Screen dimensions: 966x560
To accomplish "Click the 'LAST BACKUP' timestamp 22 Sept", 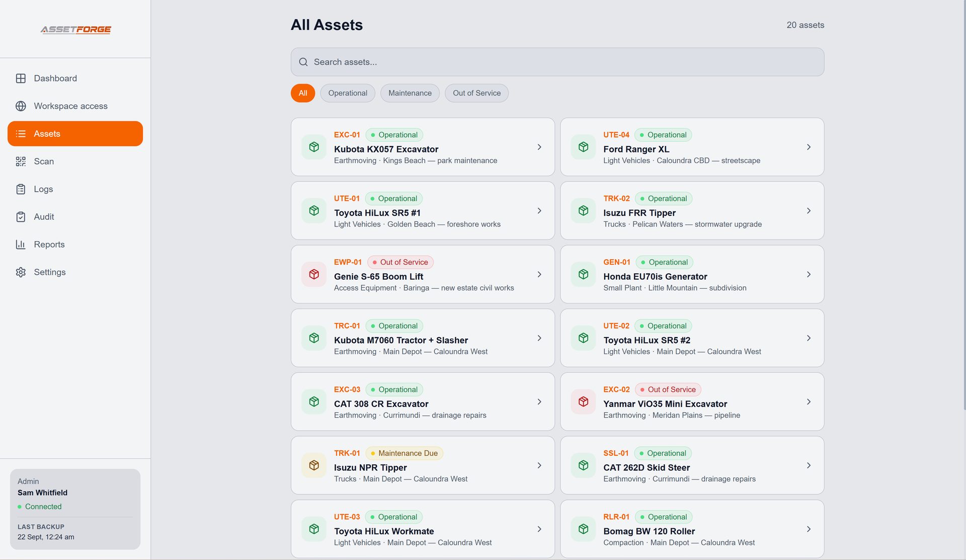I will click(46, 537).
